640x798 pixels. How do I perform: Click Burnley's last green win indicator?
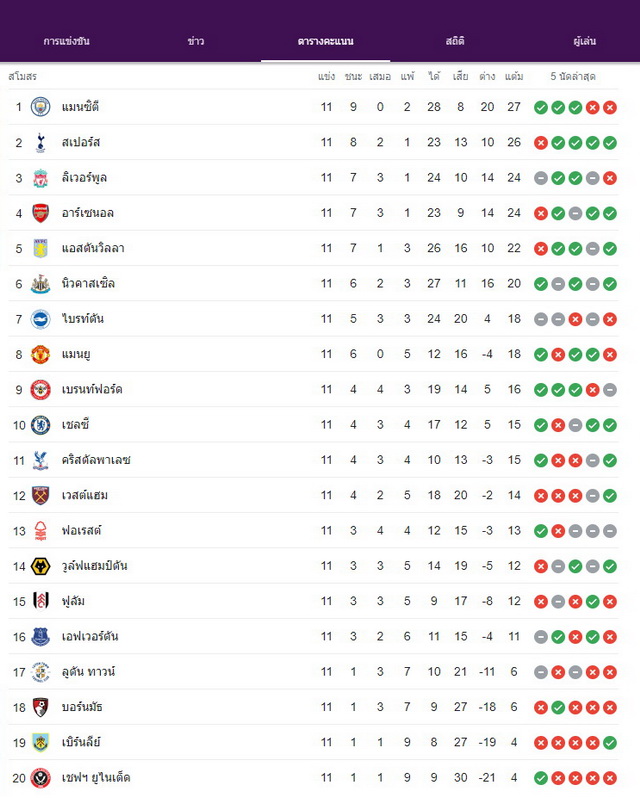(609, 743)
